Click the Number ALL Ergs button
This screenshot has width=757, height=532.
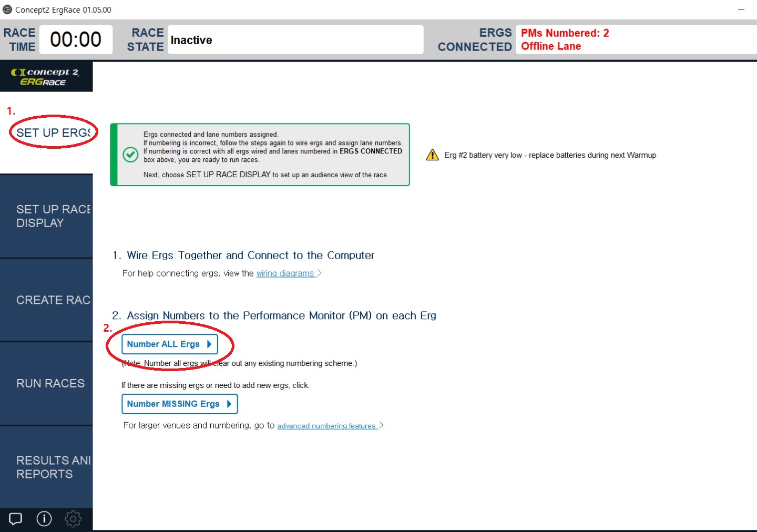pyautogui.click(x=170, y=344)
